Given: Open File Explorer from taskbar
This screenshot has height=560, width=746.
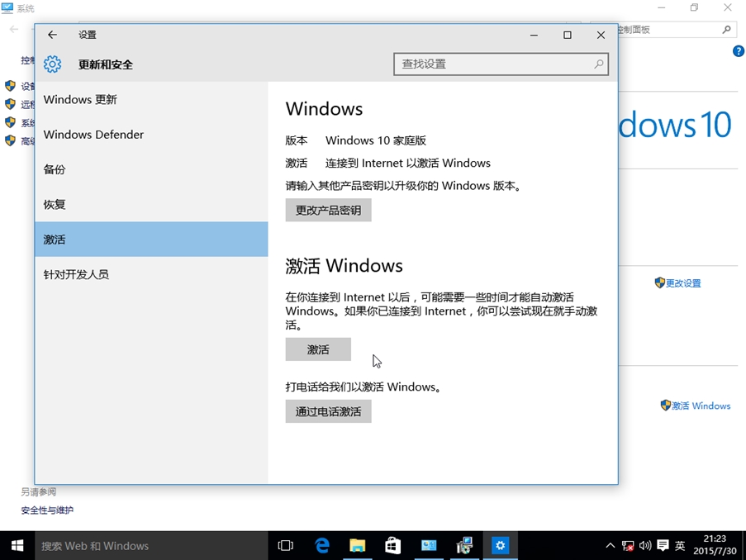Looking at the screenshot, I should pyautogui.click(x=357, y=546).
